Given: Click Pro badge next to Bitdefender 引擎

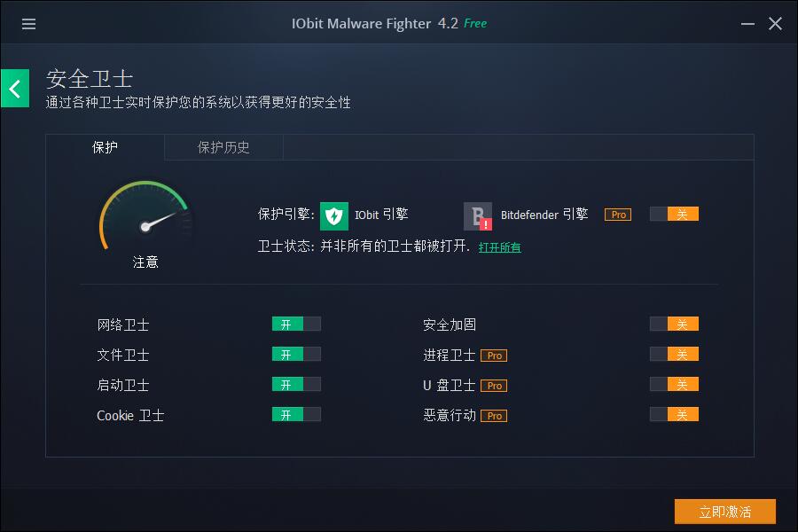Looking at the screenshot, I should 618,215.
